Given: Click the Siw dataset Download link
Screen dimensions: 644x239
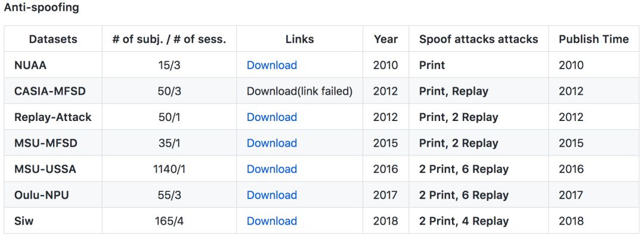Looking at the screenshot, I should [271, 221].
